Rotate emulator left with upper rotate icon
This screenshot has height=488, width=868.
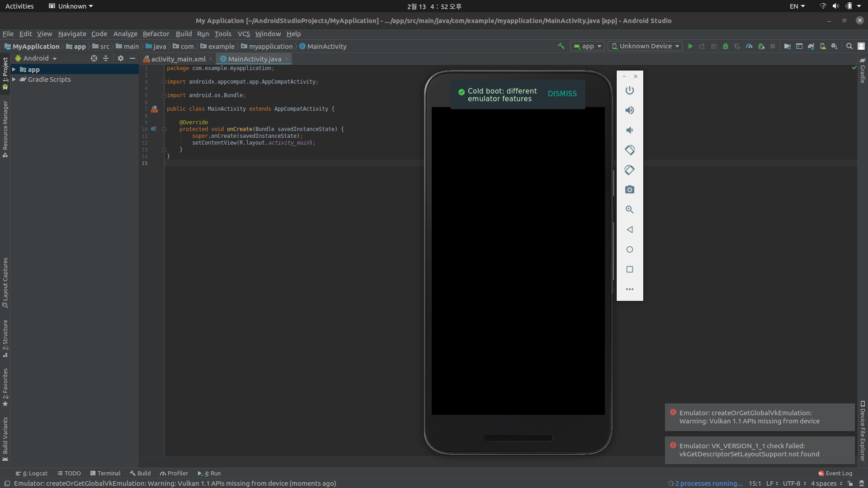click(x=630, y=150)
